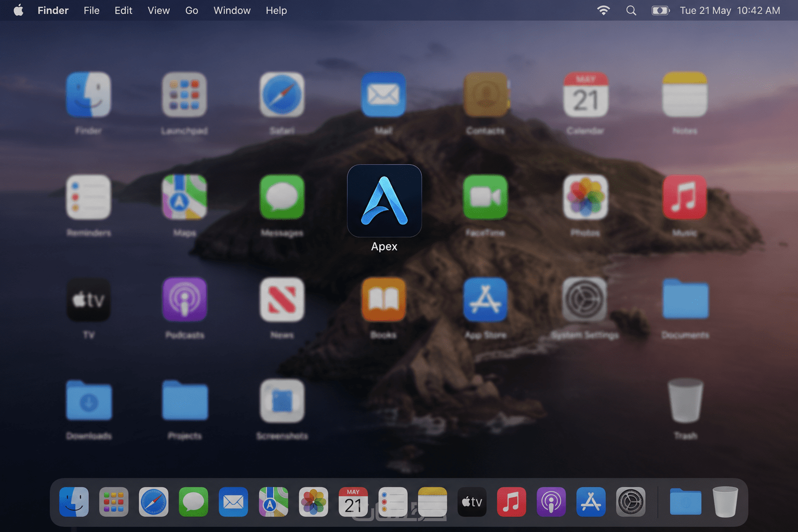
Task: Open the Projects folder icon
Action: click(x=185, y=400)
